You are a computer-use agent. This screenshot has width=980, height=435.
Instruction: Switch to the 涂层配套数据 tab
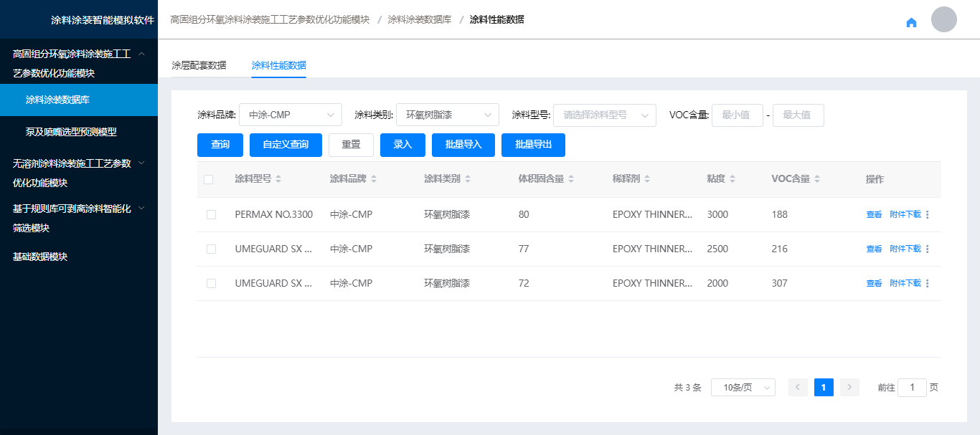(x=199, y=65)
